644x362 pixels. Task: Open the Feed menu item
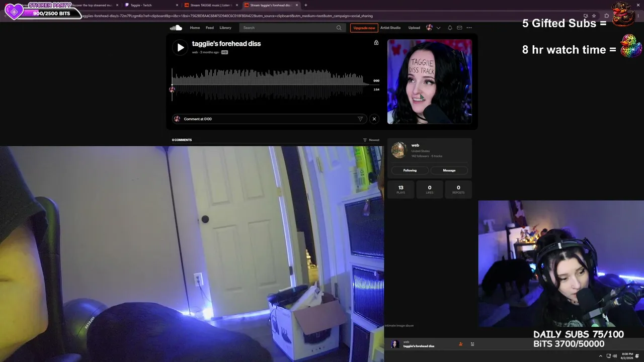tap(209, 28)
